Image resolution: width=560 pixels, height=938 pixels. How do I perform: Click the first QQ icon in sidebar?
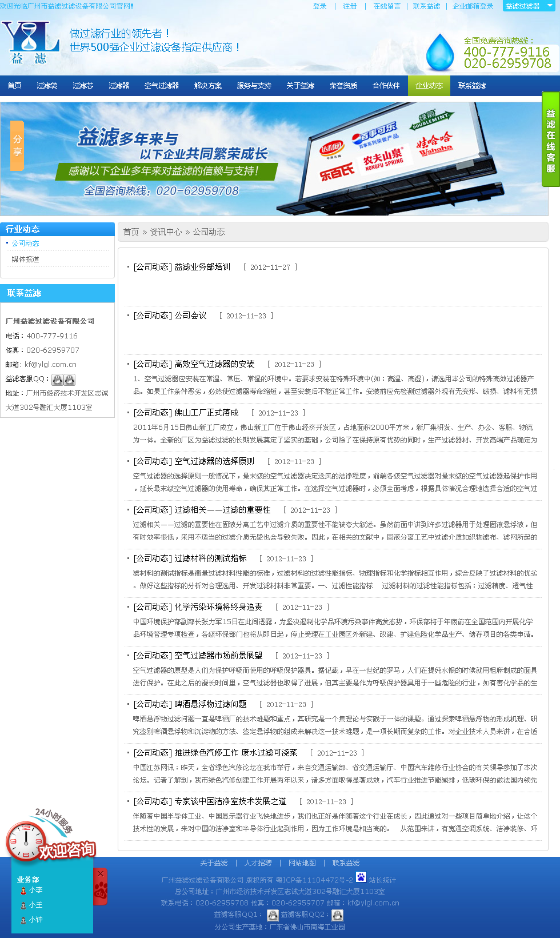coord(57,380)
